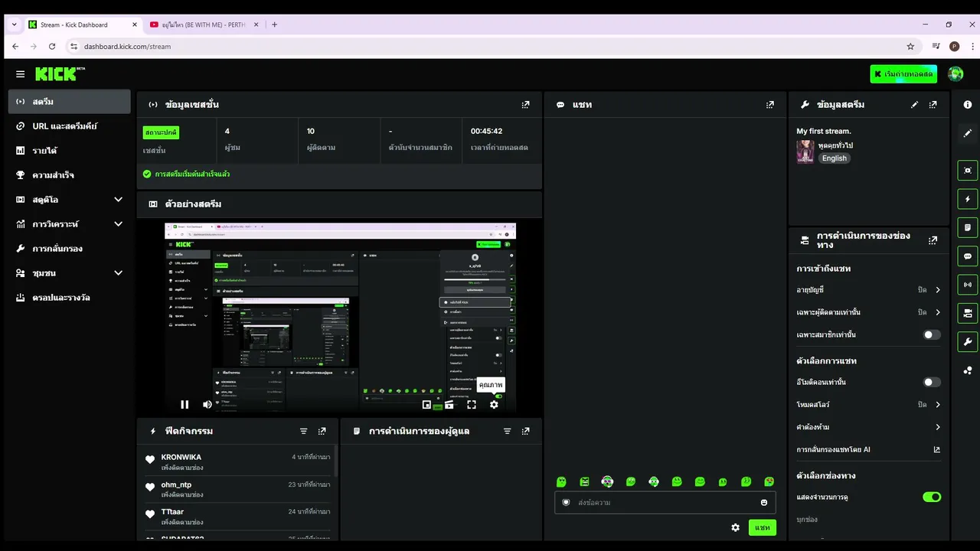Mute the stream preview volume
Viewport: 980px width, 551px height.
pos(207,405)
